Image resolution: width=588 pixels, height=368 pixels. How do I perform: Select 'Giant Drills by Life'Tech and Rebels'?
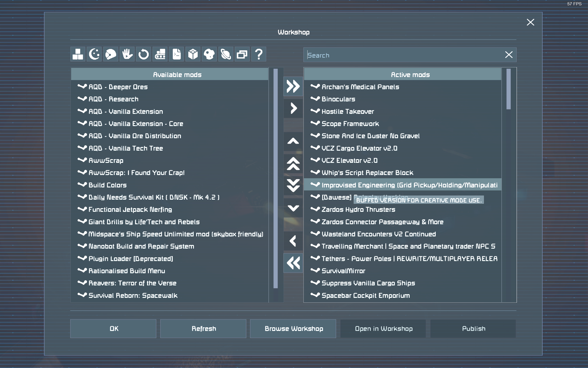coord(170,222)
